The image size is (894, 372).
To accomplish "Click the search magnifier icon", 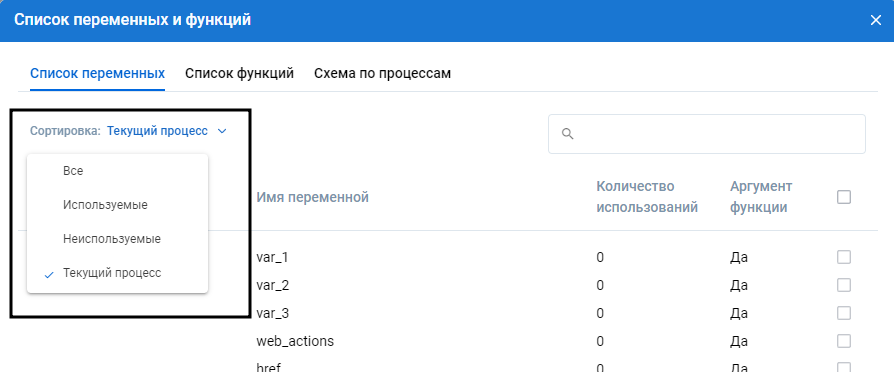I will [x=567, y=134].
